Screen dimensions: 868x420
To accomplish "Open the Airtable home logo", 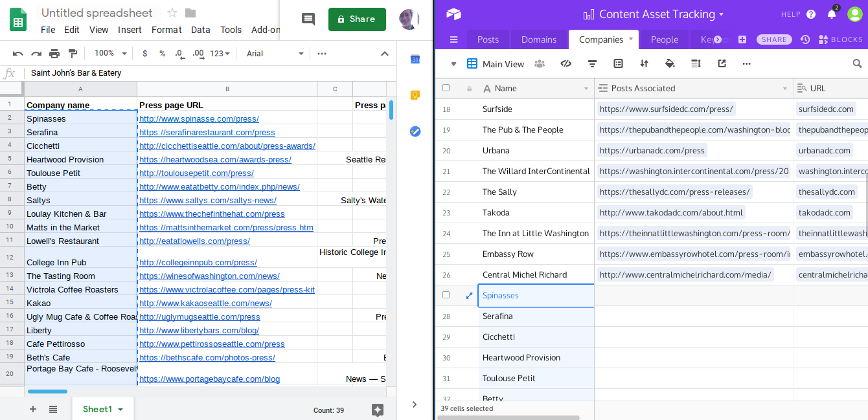I will pos(453,14).
